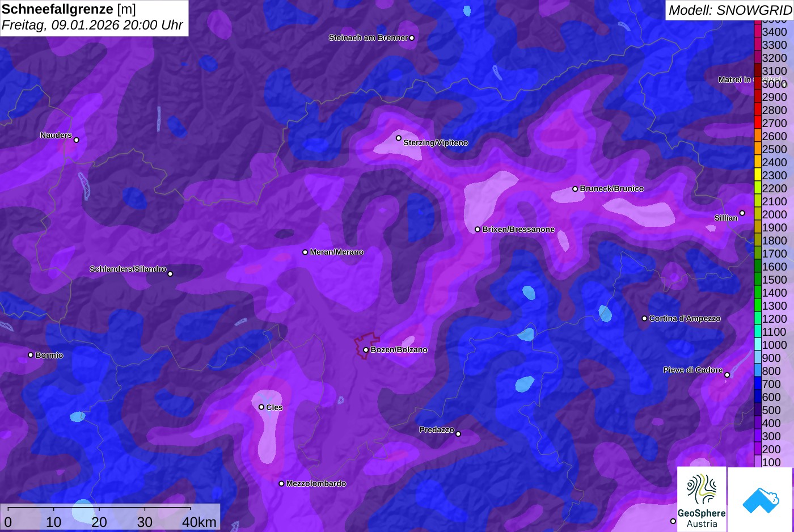Click the Modell: SNOWGRID label
Viewport: 794px width, 532px height.
(x=730, y=10)
